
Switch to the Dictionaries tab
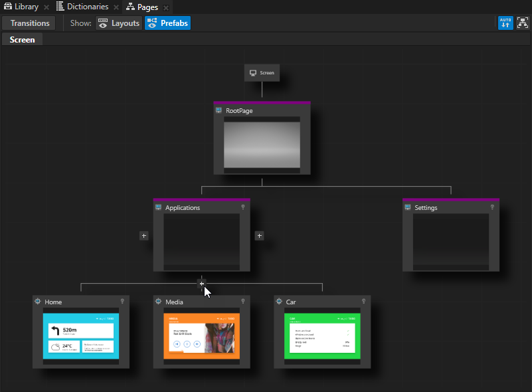pyautogui.click(x=82, y=7)
